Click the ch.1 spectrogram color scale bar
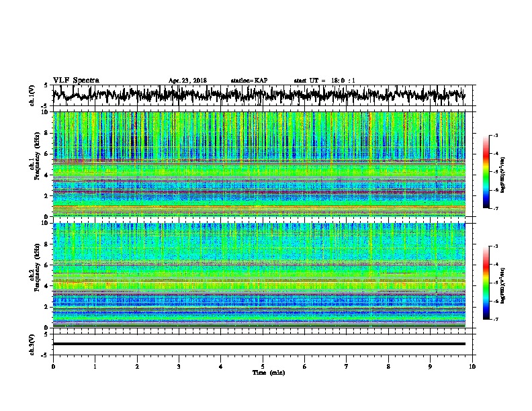The height and width of the screenshot is (411, 532). tap(486, 172)
